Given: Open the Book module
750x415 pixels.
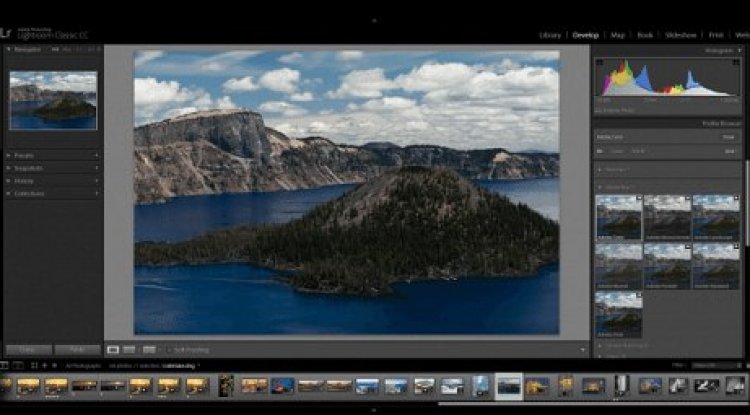Looking at the screenshot, I should point(645,35).
